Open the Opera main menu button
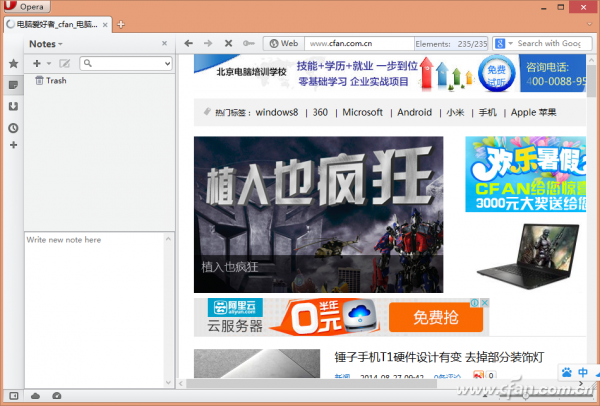The image size is (600, 406). [27, 6]
